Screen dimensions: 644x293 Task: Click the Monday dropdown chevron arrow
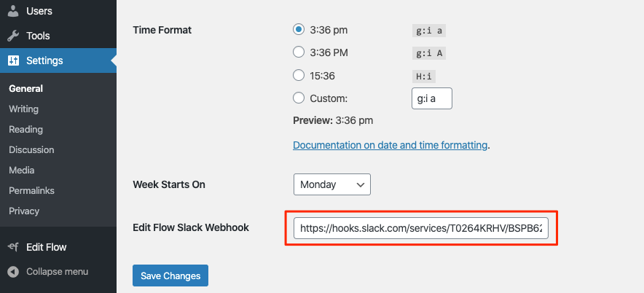[361, 185]
